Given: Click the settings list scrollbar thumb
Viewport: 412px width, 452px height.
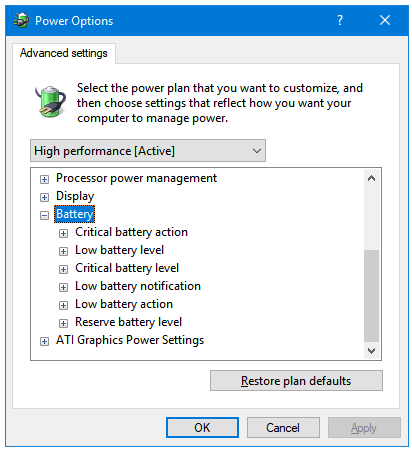Looking at the screenshot, I should point(371,296).
